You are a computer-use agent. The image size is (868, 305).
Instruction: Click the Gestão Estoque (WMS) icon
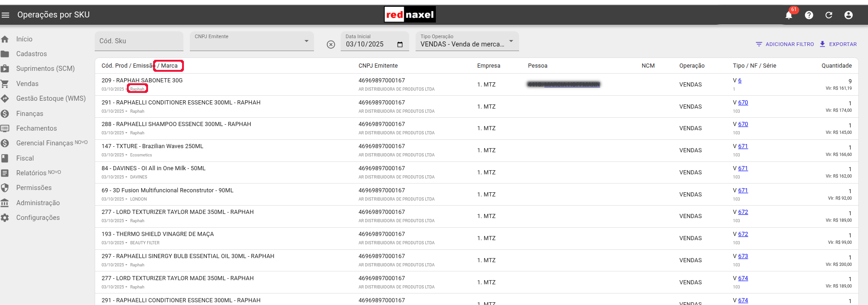(x=5, y=98)
